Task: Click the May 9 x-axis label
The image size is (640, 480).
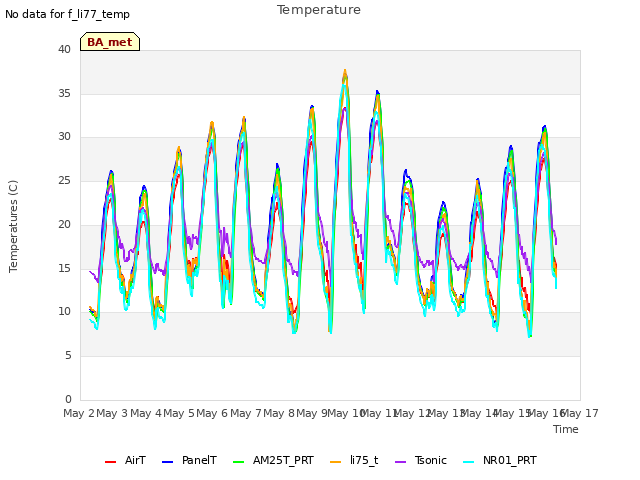Action: [x=312, y=413]
